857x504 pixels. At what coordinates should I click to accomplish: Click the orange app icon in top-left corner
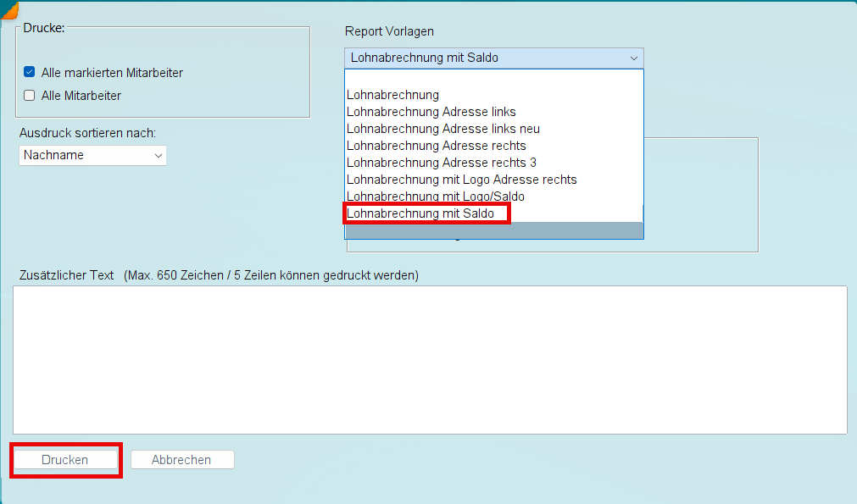[9, 9]
